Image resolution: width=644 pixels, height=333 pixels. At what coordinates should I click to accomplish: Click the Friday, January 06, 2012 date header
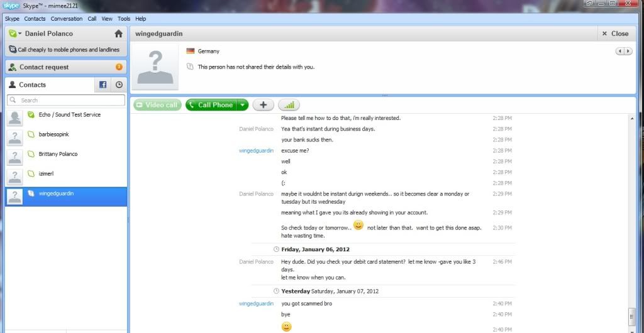point(316,249)
